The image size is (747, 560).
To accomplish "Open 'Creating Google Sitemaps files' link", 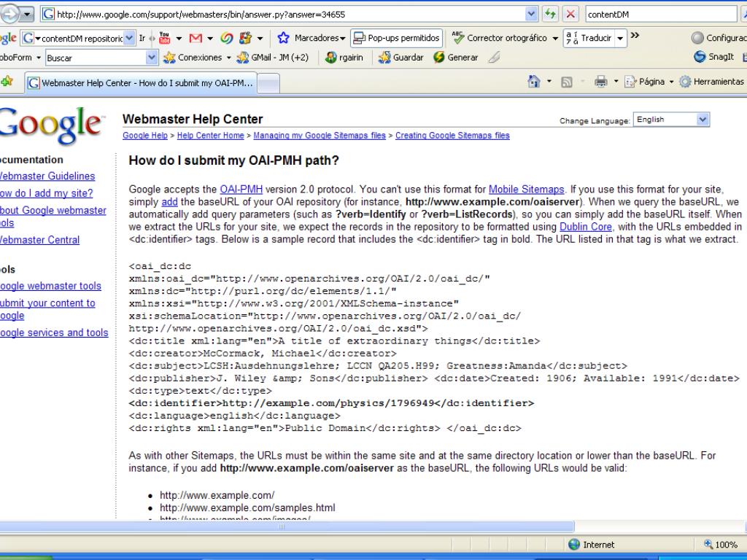I will coord(452,136).
